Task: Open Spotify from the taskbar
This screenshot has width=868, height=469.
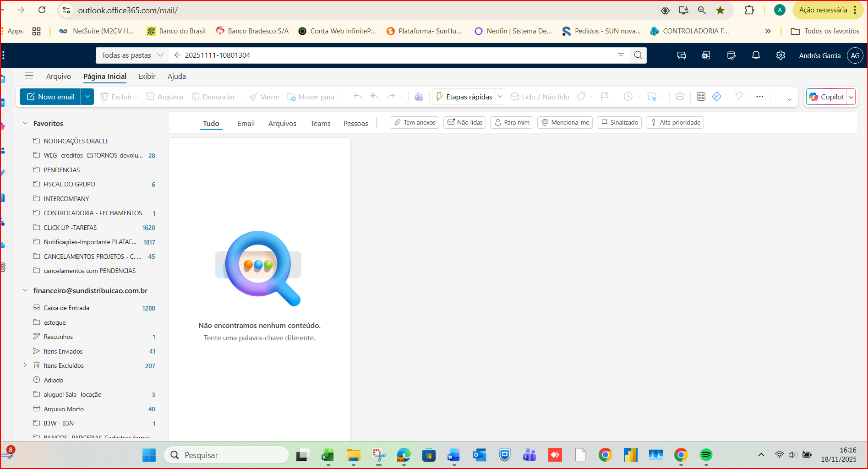Action: (x=706, y=455)
